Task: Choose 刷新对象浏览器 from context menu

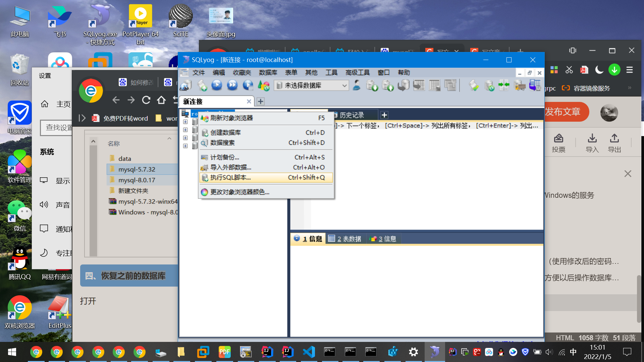Action: tap(266, 118)
